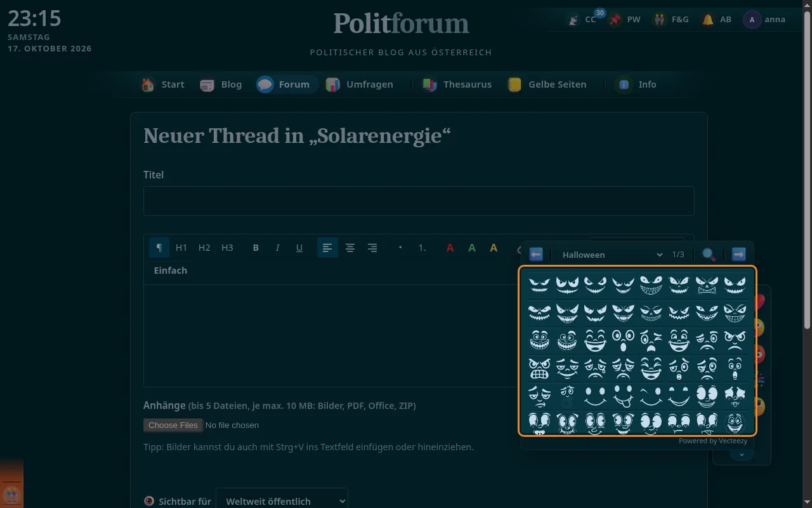
Task: Open the PW pin icon
Action: tap(625, 19)
